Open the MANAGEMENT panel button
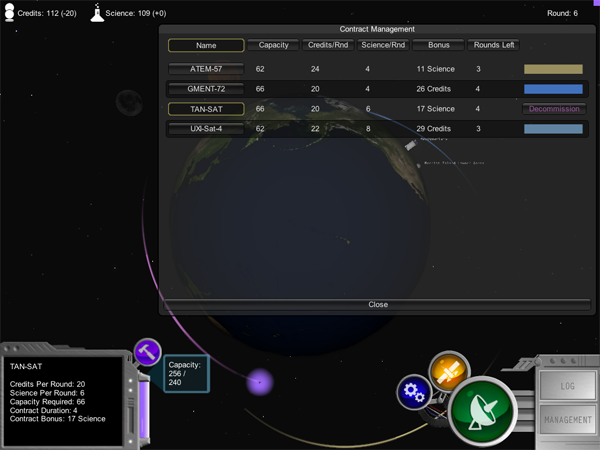Viewport: 600px width, 450px height. (x=567, y=420)
